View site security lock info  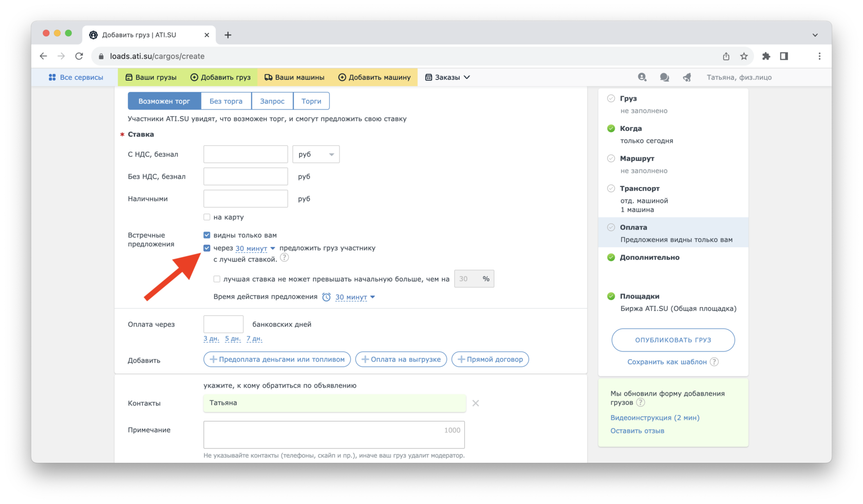[101, 56]
